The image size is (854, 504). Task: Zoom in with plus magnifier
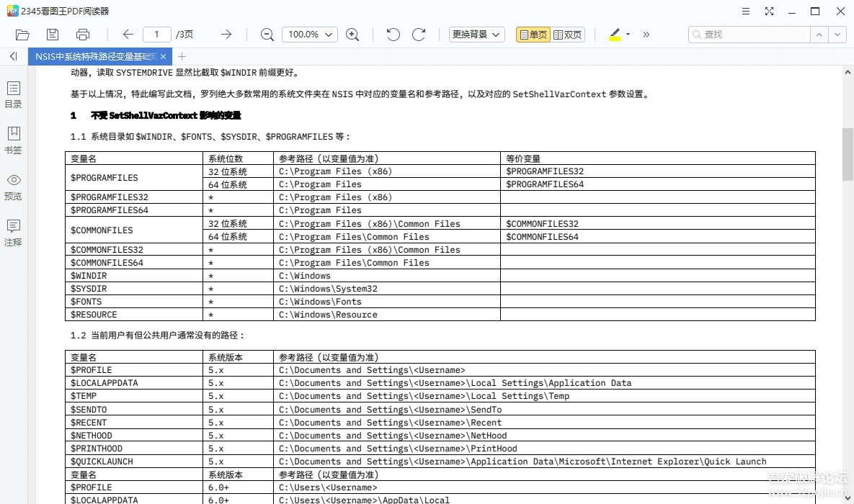click(x=352, y=35)
